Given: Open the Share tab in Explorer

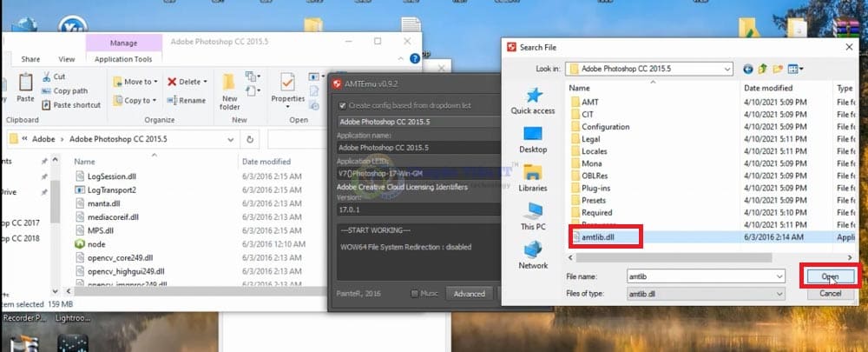Looking at the screenshot, I should coord(30,59).
